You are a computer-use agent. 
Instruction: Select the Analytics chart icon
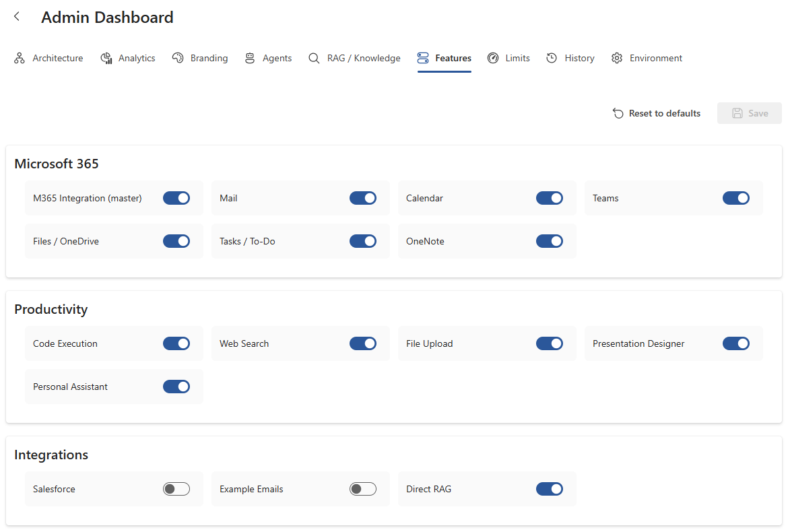tap(106, 58)
